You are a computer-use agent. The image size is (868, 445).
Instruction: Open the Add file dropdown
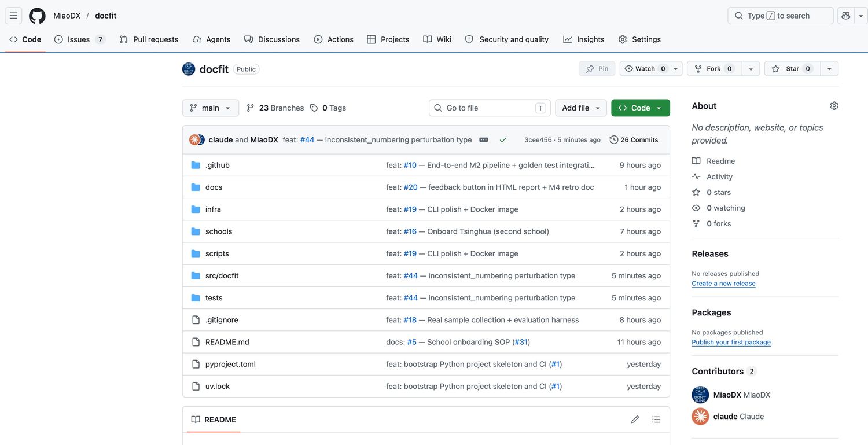582,108
